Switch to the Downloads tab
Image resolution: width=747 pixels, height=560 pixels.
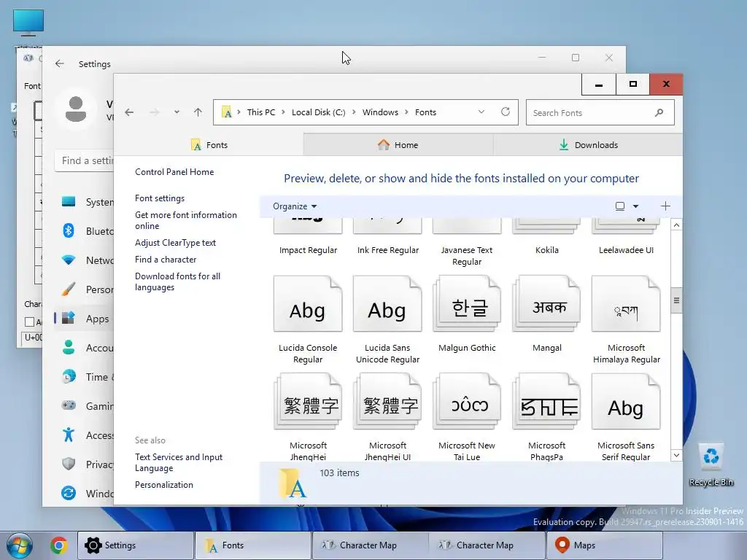(588, 145)
